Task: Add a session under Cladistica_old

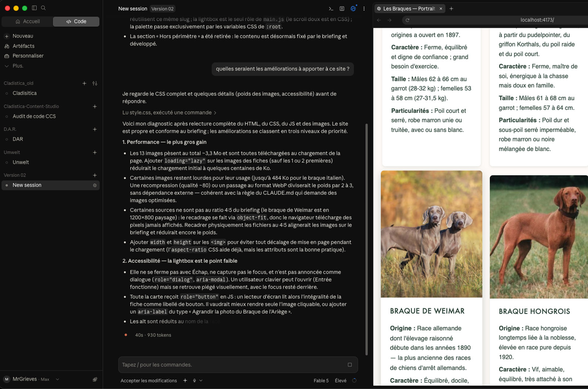Action: pos(84,83)
